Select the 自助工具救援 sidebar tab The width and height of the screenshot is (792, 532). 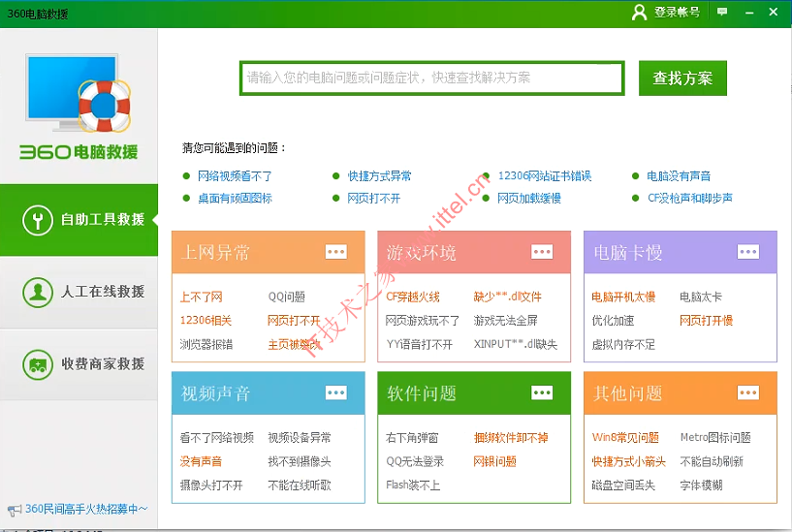(79, 220)
